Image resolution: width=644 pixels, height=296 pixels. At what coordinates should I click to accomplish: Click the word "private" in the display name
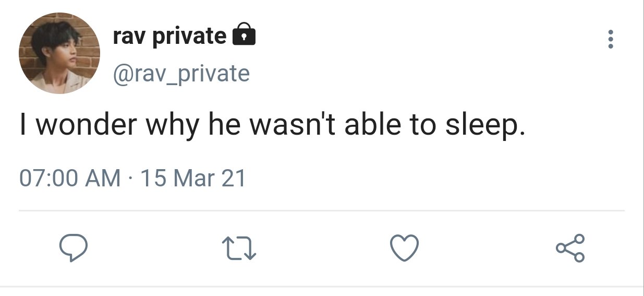(x=190, y=37)
